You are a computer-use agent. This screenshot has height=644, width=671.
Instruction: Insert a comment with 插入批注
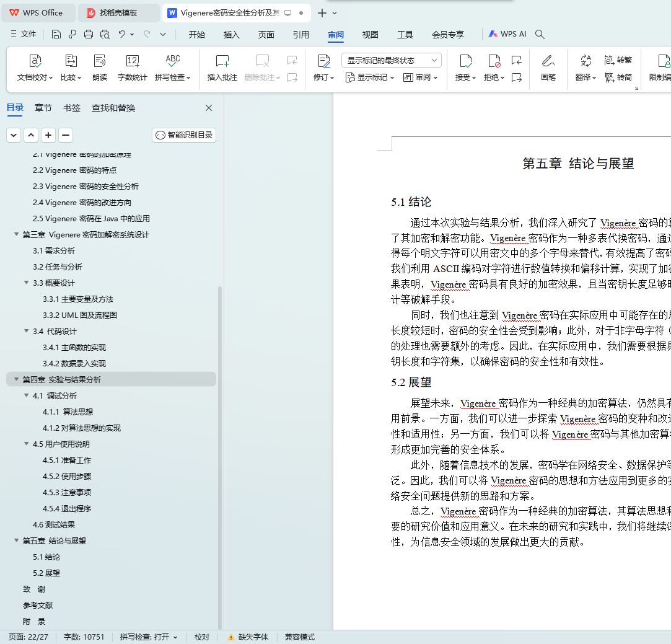[x=222, y=68]
